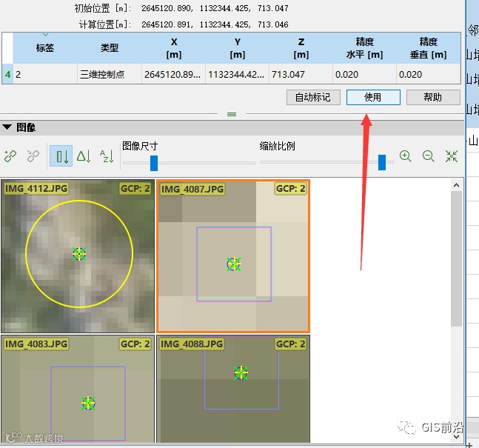The height and width of the screenshot is (448, 479).
Task: Sort images alphabetically A-Z icon
Action: (x=107, y=156)
